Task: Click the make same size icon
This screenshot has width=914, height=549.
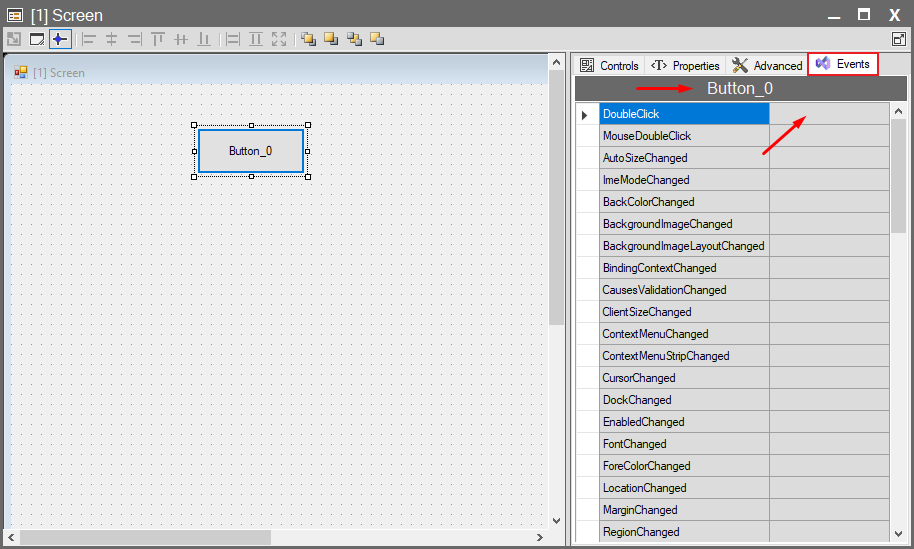Action: pos(279,39)
